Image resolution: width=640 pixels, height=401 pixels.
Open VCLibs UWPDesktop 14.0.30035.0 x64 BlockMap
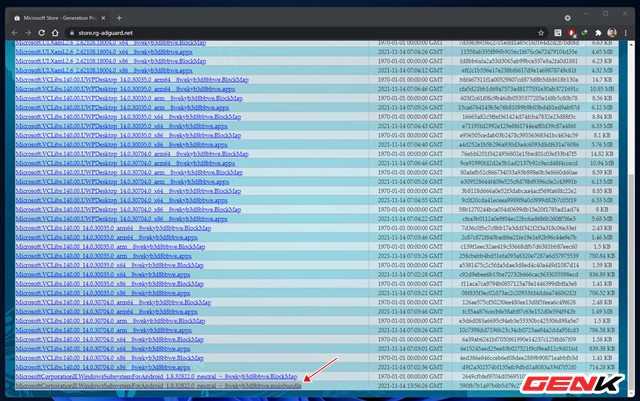pyautogui.click(x=128, y=117)
